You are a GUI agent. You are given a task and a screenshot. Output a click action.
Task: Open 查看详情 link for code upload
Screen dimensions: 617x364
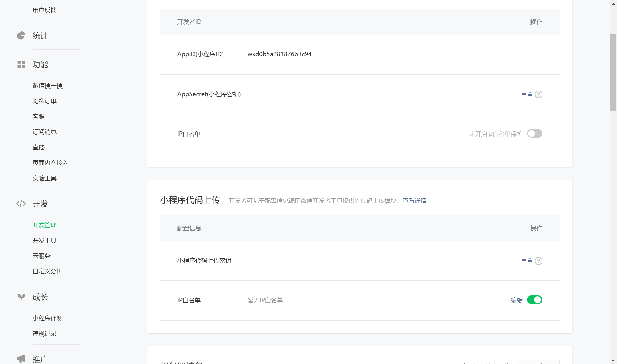pyautogui.click(x=414, y=201)
